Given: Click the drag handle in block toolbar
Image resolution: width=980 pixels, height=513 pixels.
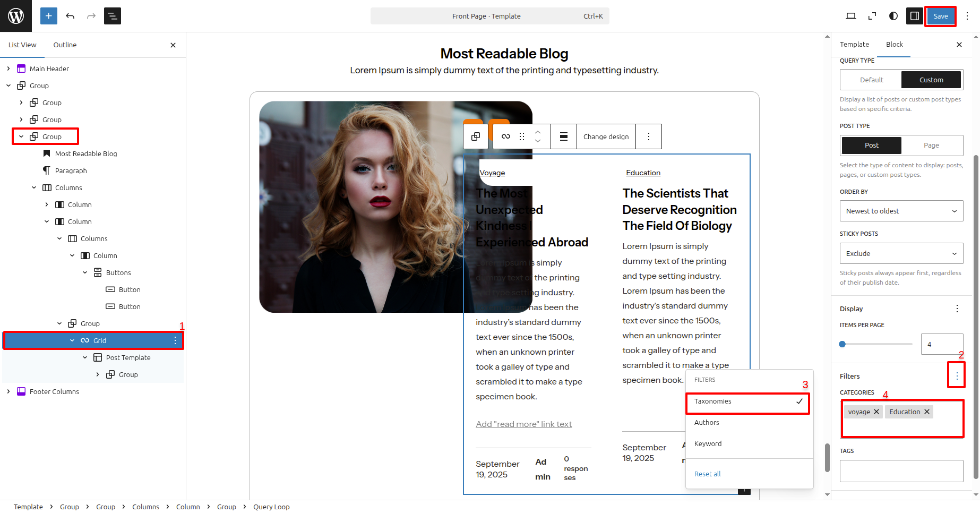Looking at the screenshot, I should point(522,136).
